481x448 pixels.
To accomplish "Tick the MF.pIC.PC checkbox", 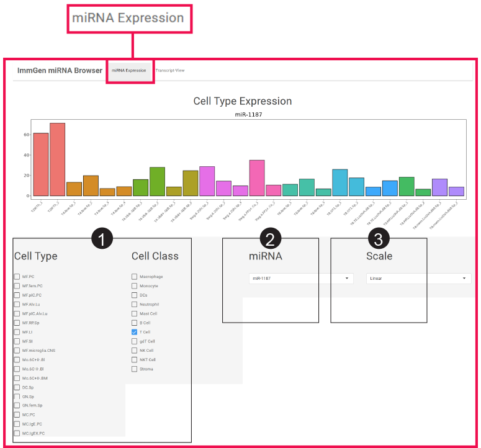I will (x=17, y=295).
